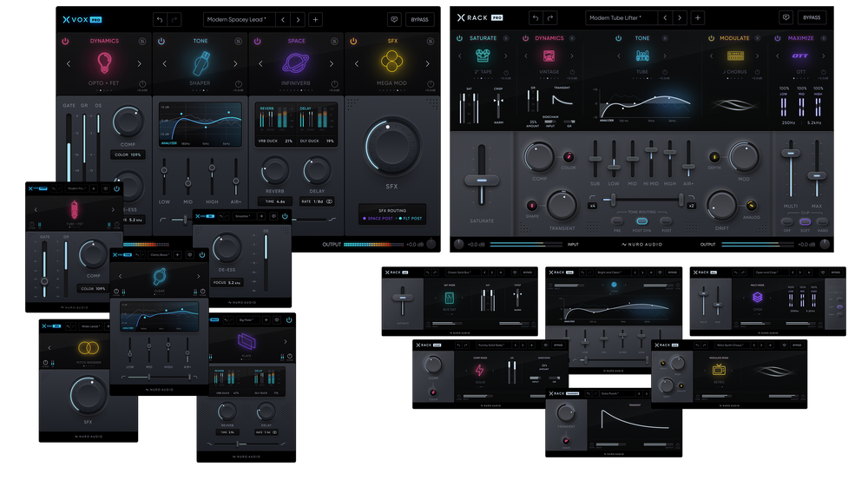Image resolution: width=868 pixels, height=480 pixels.
Task: Click the Infiniverb planet icon
Action: 296,62
